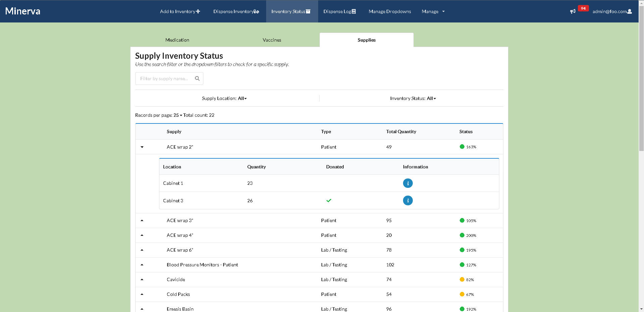Click the Cabinet 1 location cell

click(x=173, y=183)
